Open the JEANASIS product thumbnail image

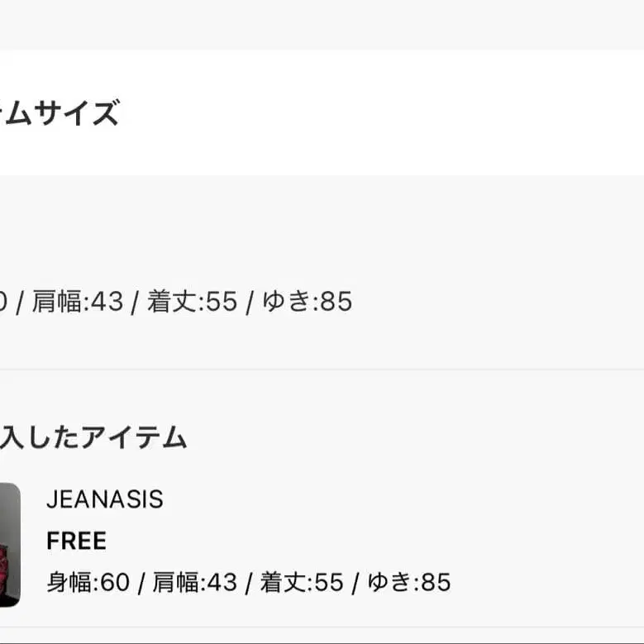(x=9, y=545)
